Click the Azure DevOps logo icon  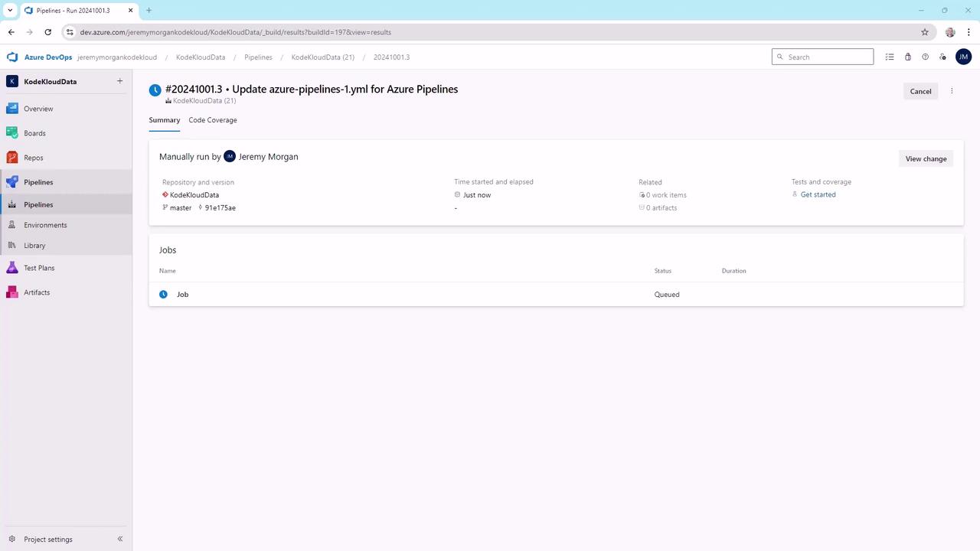[x=12, y=57]
